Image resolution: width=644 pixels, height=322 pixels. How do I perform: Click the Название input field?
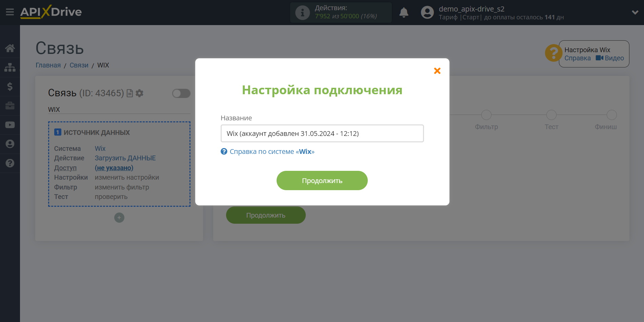tap(322, 133)
